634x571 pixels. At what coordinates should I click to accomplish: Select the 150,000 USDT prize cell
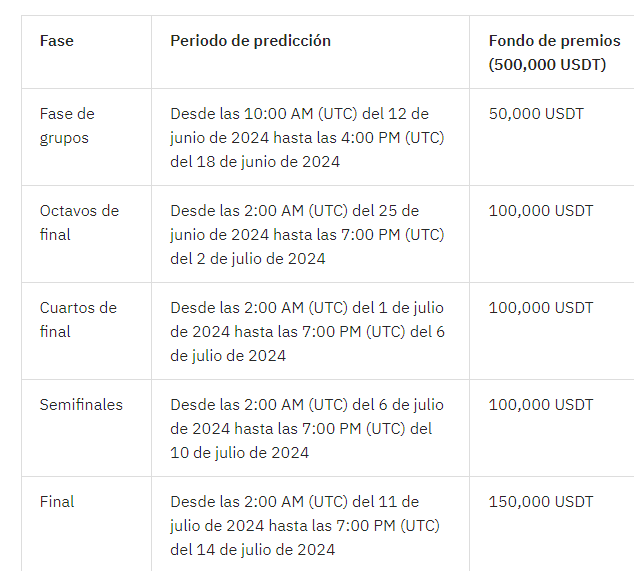541,502
